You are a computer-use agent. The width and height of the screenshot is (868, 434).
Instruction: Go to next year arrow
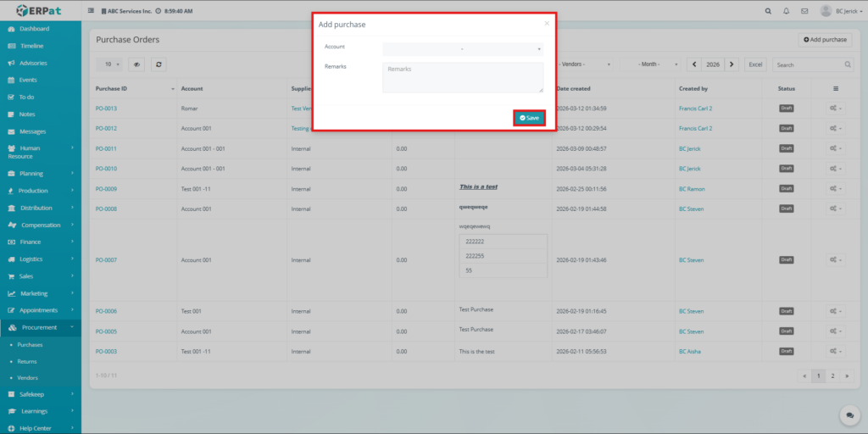click(x=732, y=64)
